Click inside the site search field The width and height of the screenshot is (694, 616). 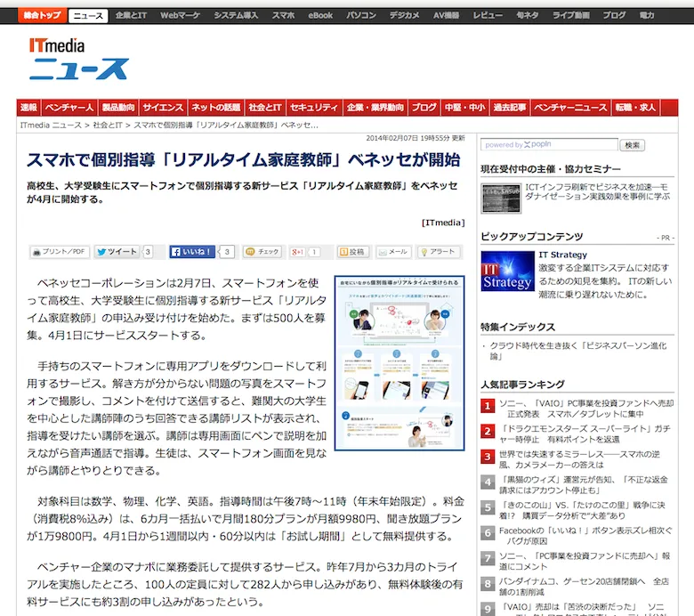click(549, 144)
